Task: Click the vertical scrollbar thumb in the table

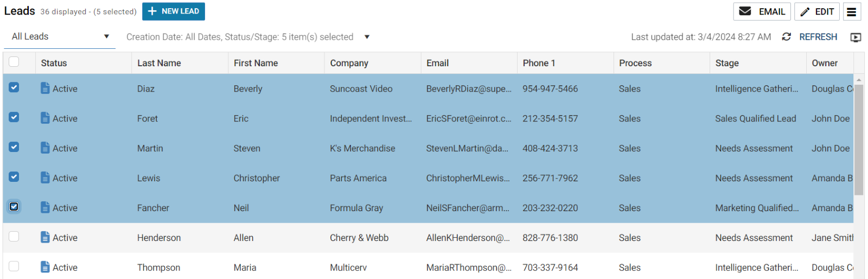Action: 859,139
